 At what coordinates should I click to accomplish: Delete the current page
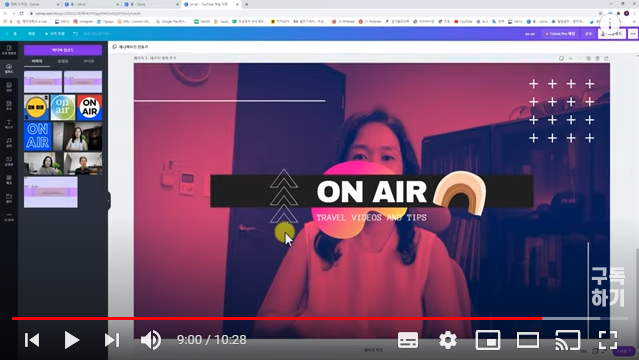pyautogui.click(x=597, y=59)
